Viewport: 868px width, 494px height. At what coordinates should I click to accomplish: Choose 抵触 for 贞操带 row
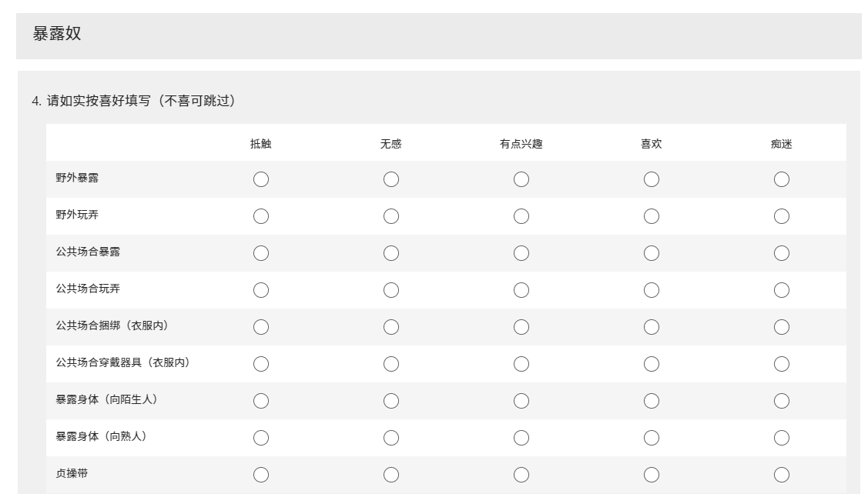(x=261, y=475)
